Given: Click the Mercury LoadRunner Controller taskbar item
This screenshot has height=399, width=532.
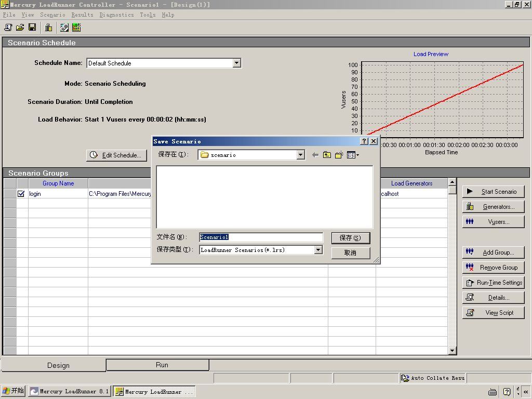Looking at the screenshot, I should click(x=154, y=392).
